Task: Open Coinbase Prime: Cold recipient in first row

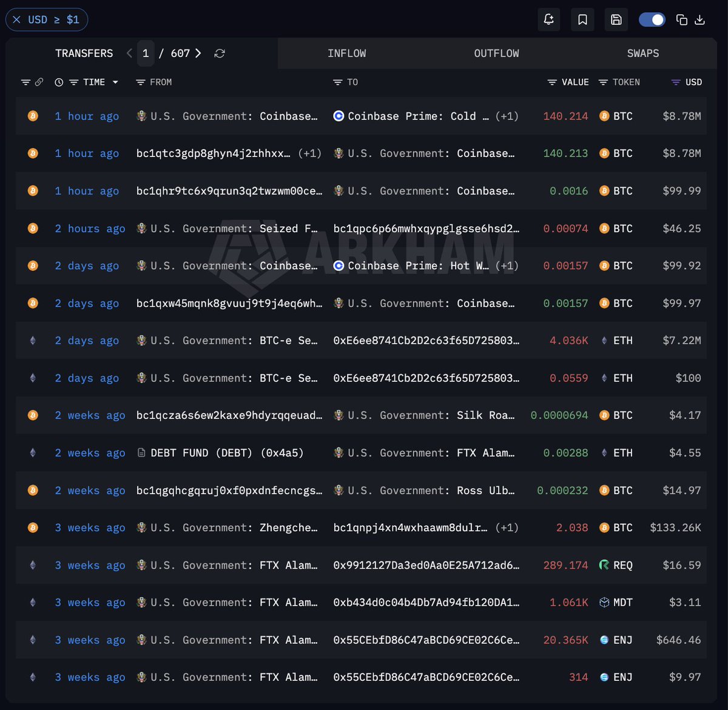Action: point(418,116)
